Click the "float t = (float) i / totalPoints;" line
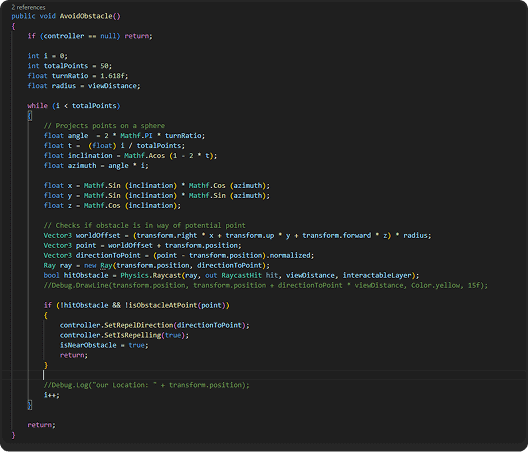This screenshot has height=452, width=528. 114,146
